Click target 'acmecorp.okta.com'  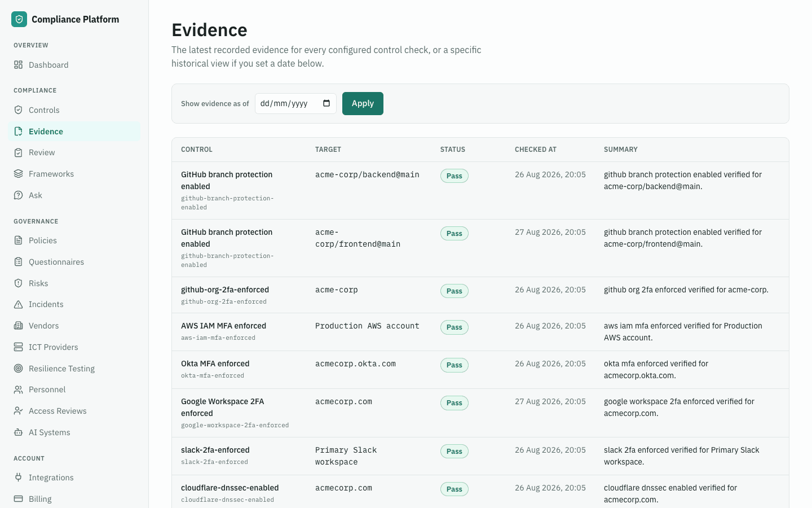[355, 364]
